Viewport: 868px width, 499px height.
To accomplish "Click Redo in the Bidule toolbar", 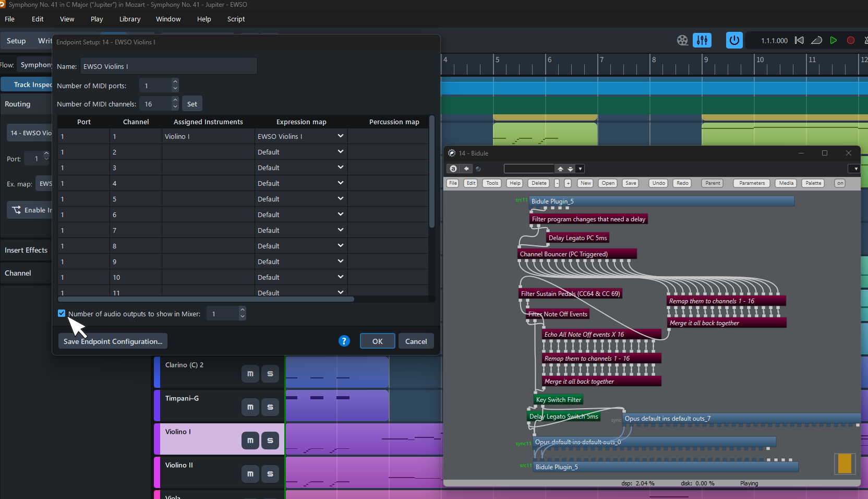I will point(683,183).
